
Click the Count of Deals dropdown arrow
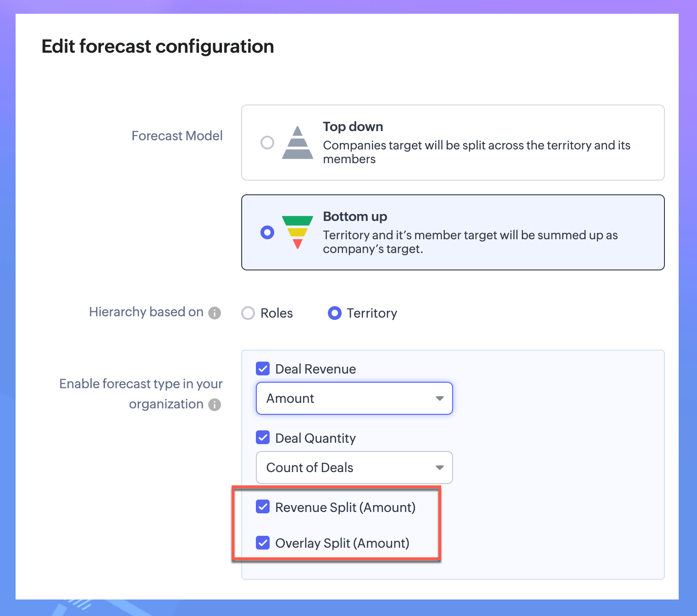coord(440,467)
